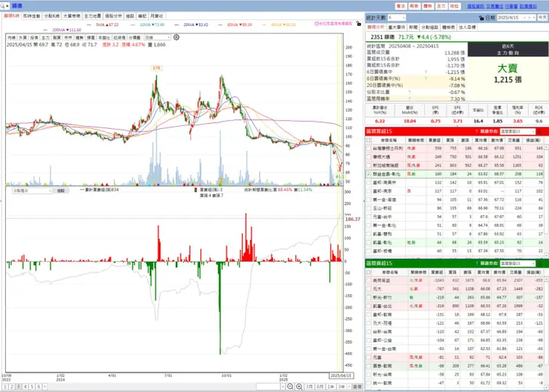The height and width of the screenshot is (392, 549).
Task: Open the dropdown arrow beside the bottom input box
Action: coord(283,386)
